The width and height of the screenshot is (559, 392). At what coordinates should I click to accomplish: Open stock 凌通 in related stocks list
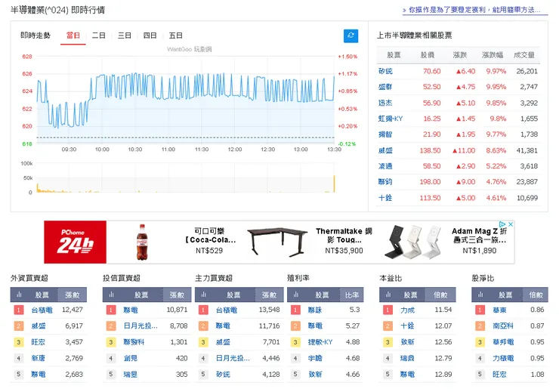point(385,166)
